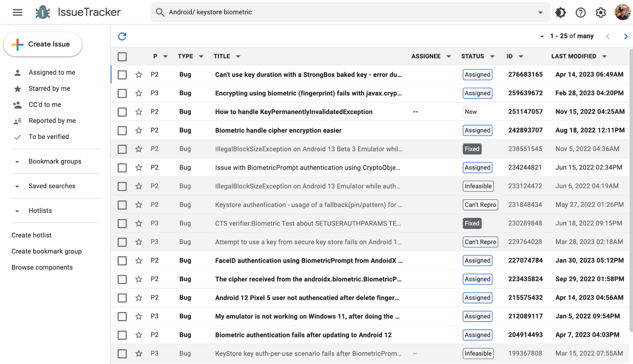Open the Starred by me view

click(x=49, y=89)
